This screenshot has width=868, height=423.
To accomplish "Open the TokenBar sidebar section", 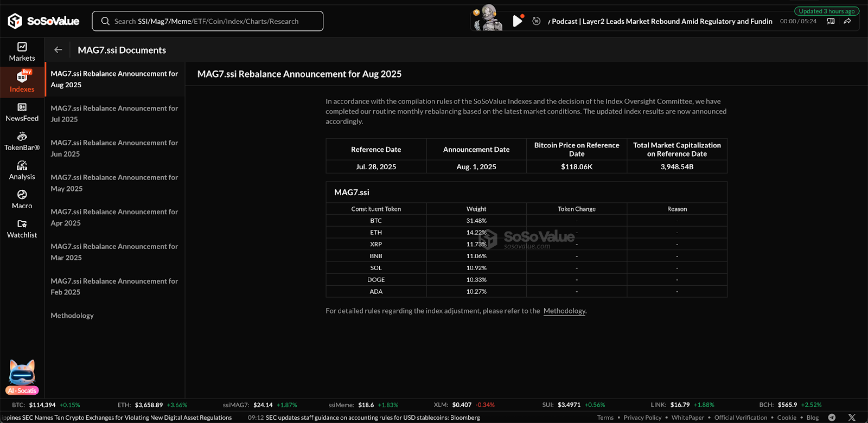I will click(22, 142).
